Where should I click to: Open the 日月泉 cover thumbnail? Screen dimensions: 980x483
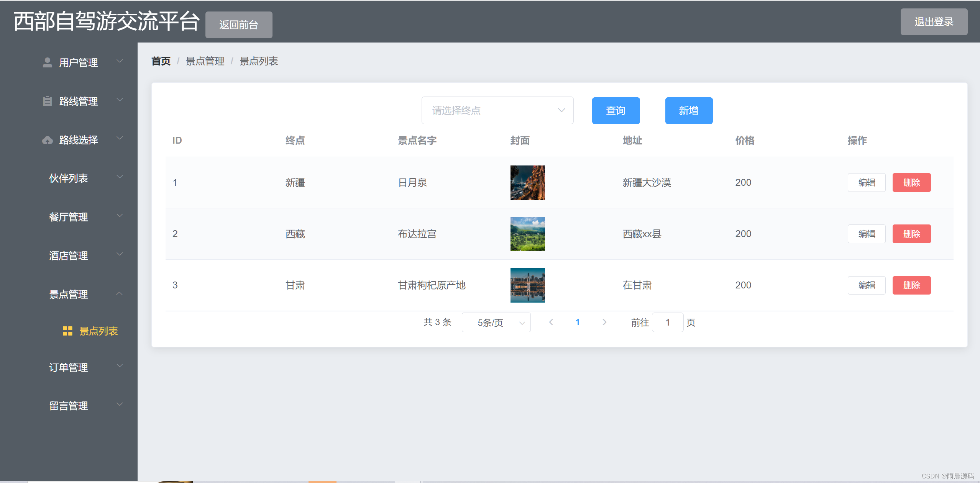528,183
